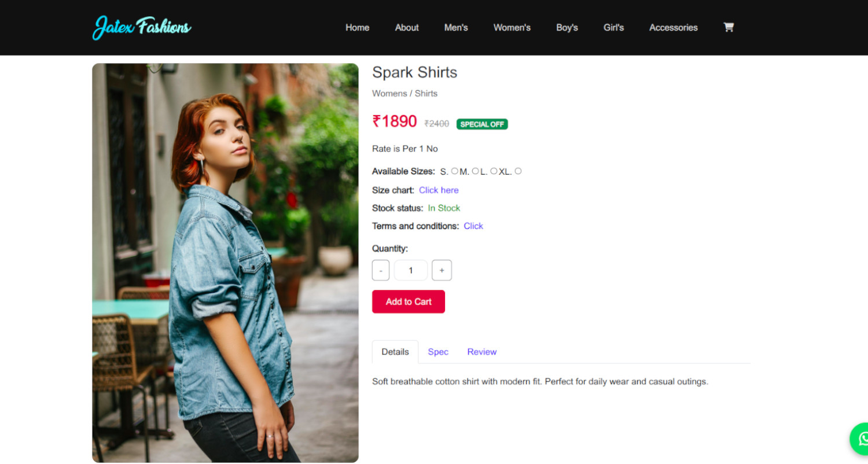The image size is (868, 464).
Task: Go to the Women's menu
Action: point(512,28)
